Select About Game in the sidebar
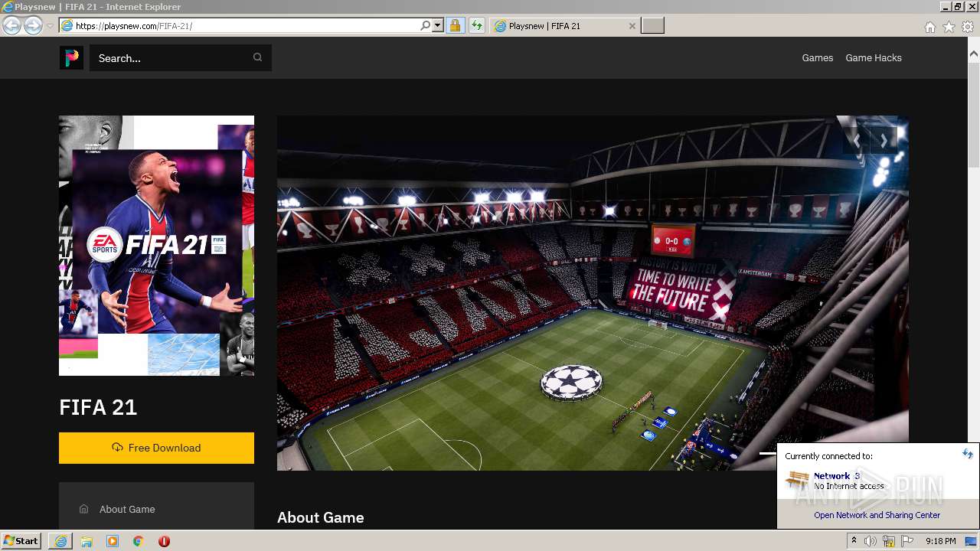Viewport: 980px width, 551px height. (x=127, y=509)
